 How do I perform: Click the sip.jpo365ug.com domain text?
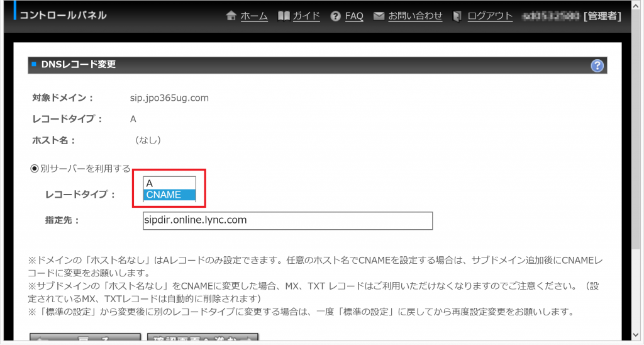tap(169, 98)
